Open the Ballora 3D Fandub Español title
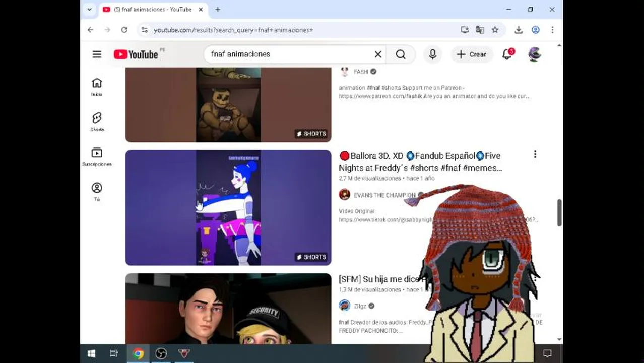 click(420, 162)
